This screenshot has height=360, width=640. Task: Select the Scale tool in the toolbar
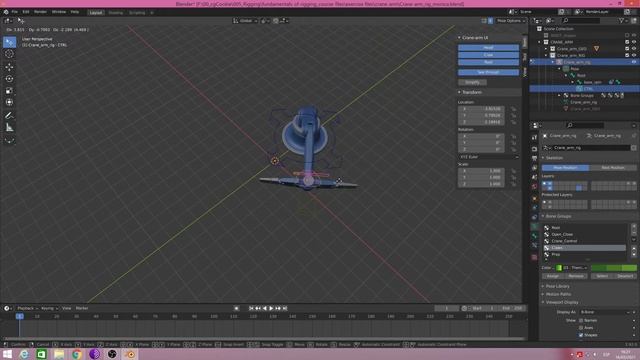click(x=9, y=91)
